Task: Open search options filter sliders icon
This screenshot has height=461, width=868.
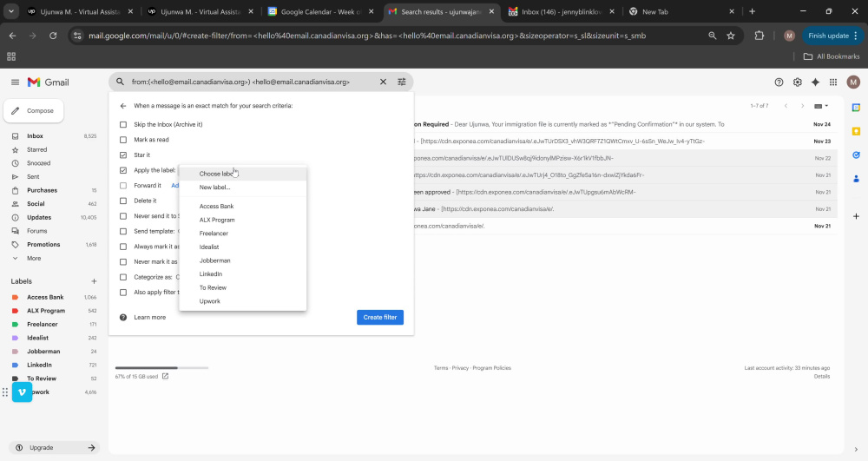Action: tap(402, 82)
